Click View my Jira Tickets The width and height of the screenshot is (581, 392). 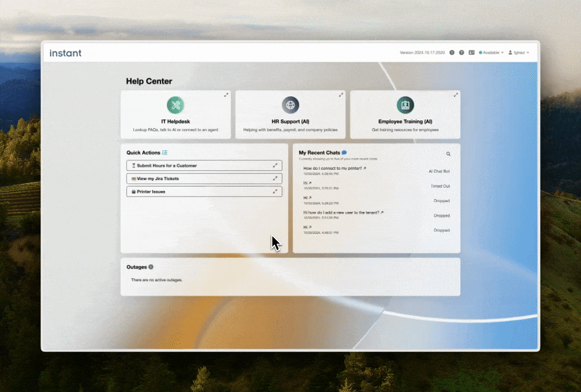204,178
